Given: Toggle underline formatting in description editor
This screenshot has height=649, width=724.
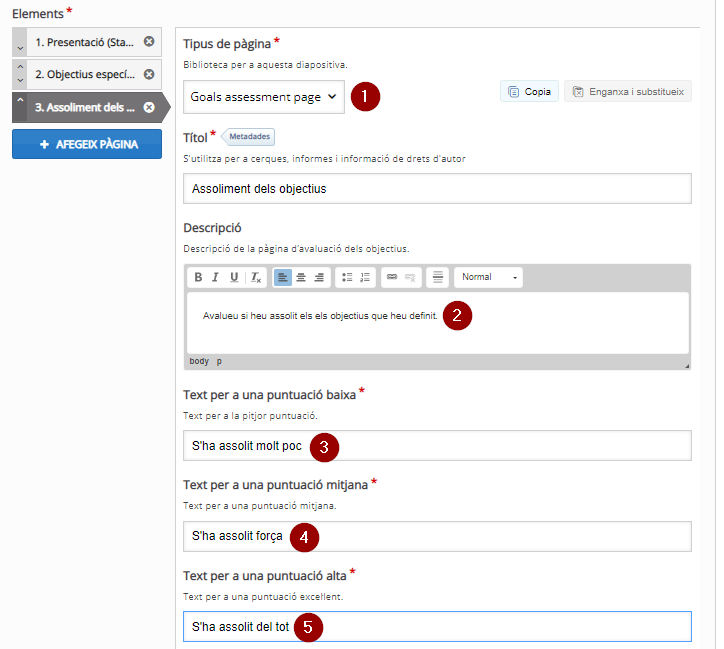Looking at the screenshot, I should pos(234,277).
